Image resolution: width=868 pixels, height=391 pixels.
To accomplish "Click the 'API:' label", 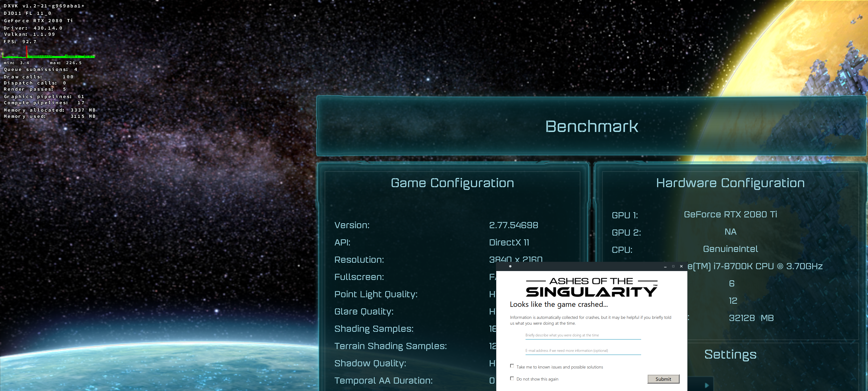I will point(342,242).
